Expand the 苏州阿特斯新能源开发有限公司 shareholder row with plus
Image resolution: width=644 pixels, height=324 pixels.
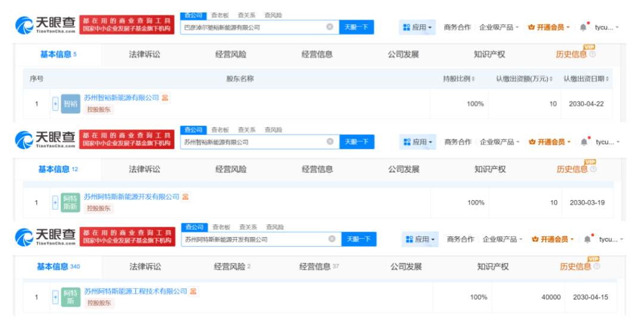pos(55,202)
